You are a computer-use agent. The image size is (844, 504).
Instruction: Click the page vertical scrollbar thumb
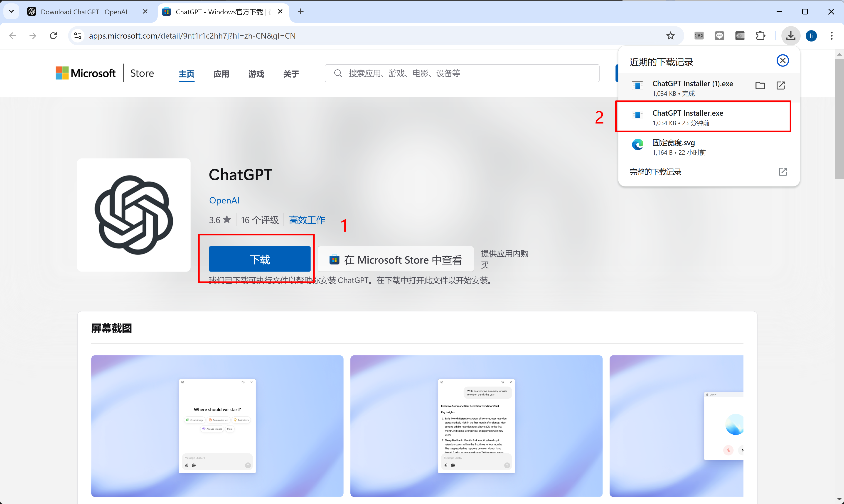[839, 119]
